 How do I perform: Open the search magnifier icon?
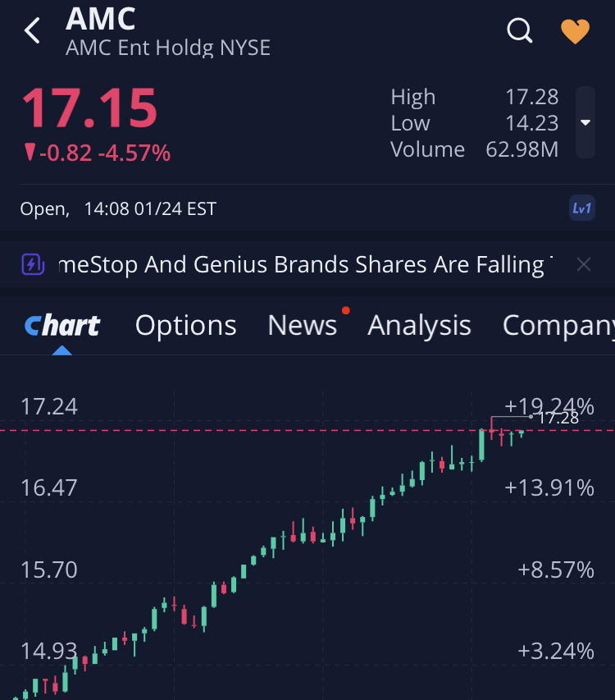click(x=520, y=31)
